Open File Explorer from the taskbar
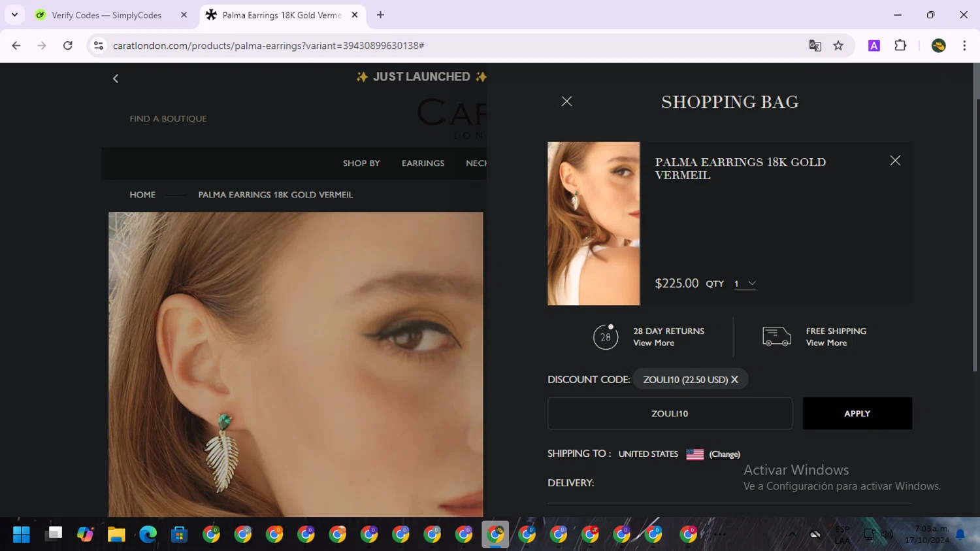The height and width of the screenshot is (551, 980). (116, 535)
